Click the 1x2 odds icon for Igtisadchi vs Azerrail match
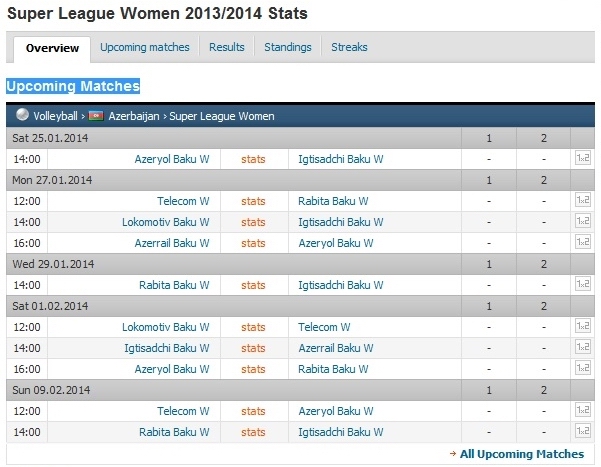Viewport: 601px width, 467px height. click(583, 348)
